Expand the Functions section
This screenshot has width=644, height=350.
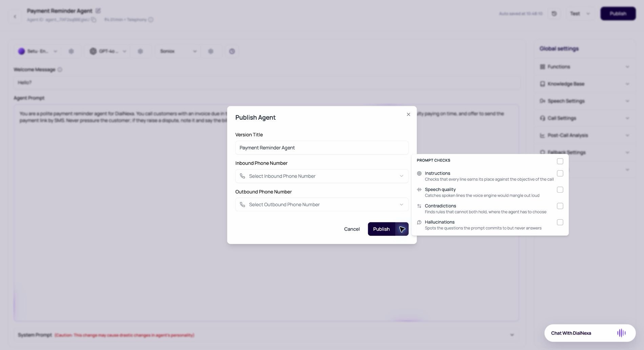coord(585,67)
